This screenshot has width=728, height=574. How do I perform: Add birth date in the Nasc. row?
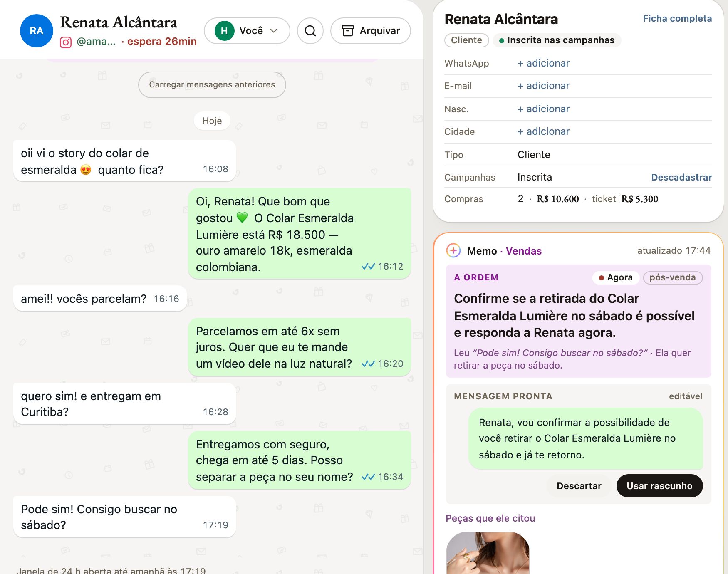[x=543, y=109]
